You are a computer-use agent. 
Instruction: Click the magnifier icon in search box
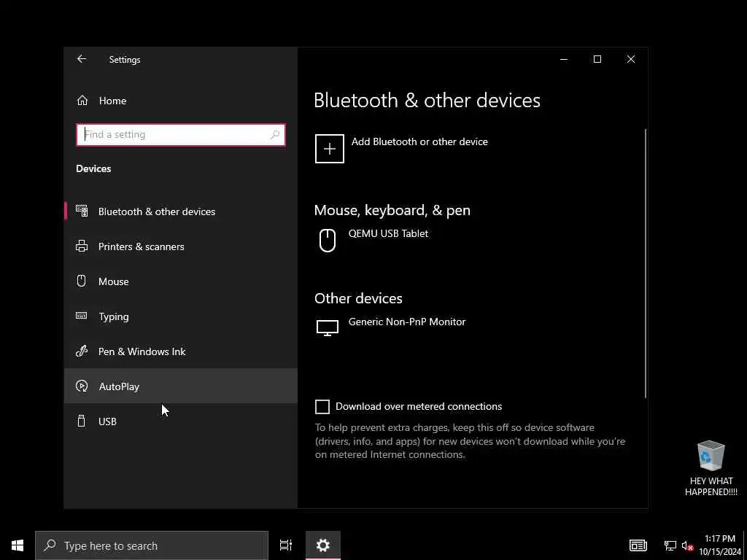coord(275,135)
